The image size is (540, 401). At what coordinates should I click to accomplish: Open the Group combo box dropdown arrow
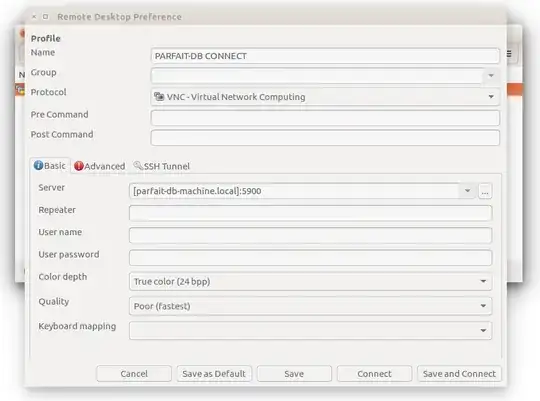tap(491, 75)
